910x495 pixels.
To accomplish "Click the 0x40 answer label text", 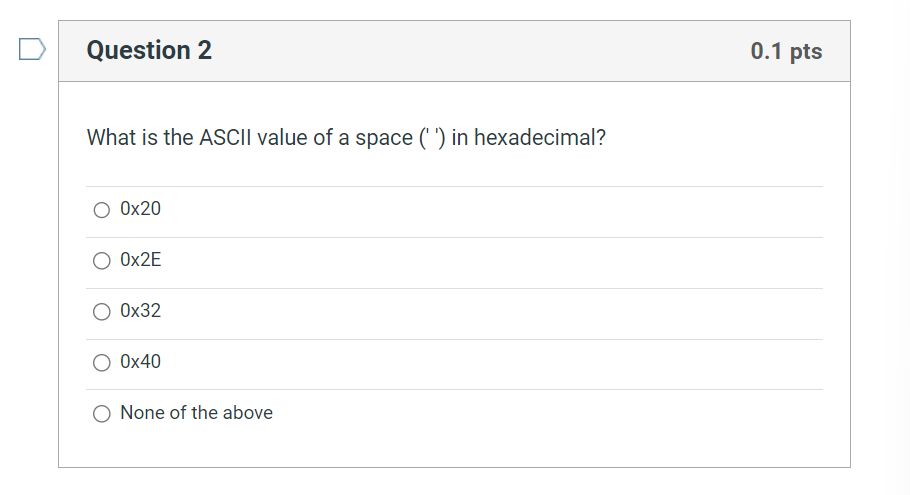I will (140, 362).
